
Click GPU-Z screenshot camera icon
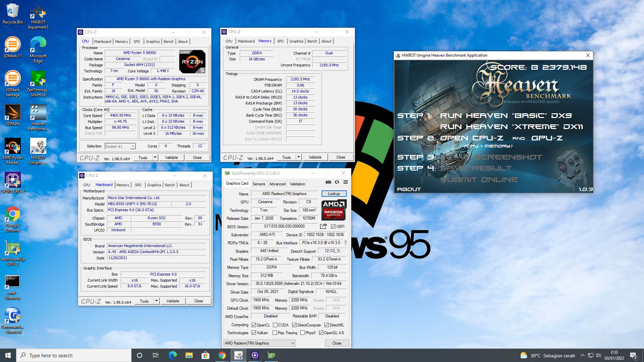[328, 182]
